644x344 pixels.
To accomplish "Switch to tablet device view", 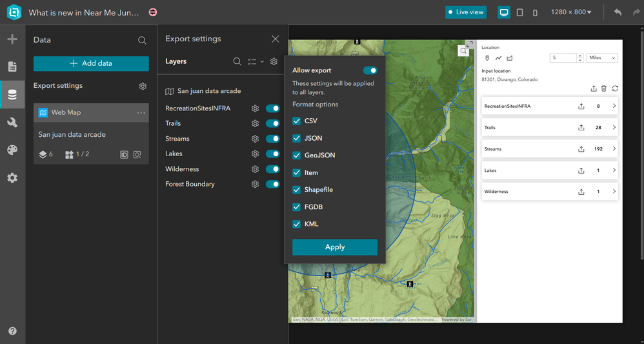I will point(519,12).
